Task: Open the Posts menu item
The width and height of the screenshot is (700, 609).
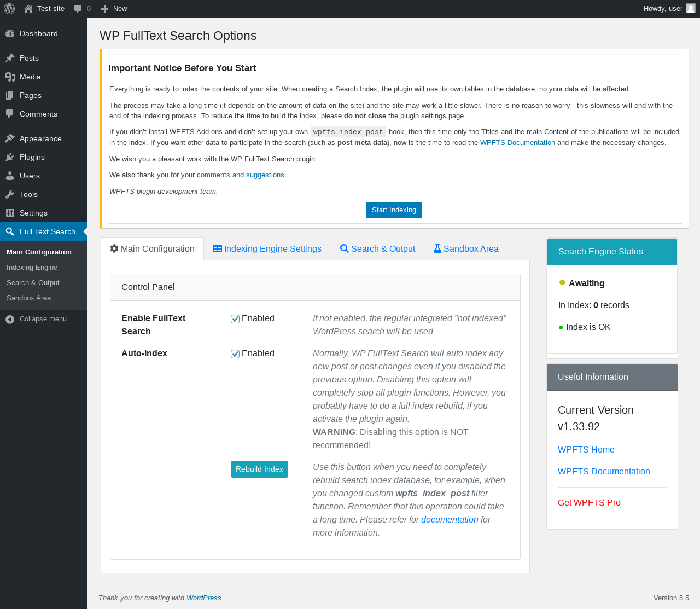Action: point(44,58)
